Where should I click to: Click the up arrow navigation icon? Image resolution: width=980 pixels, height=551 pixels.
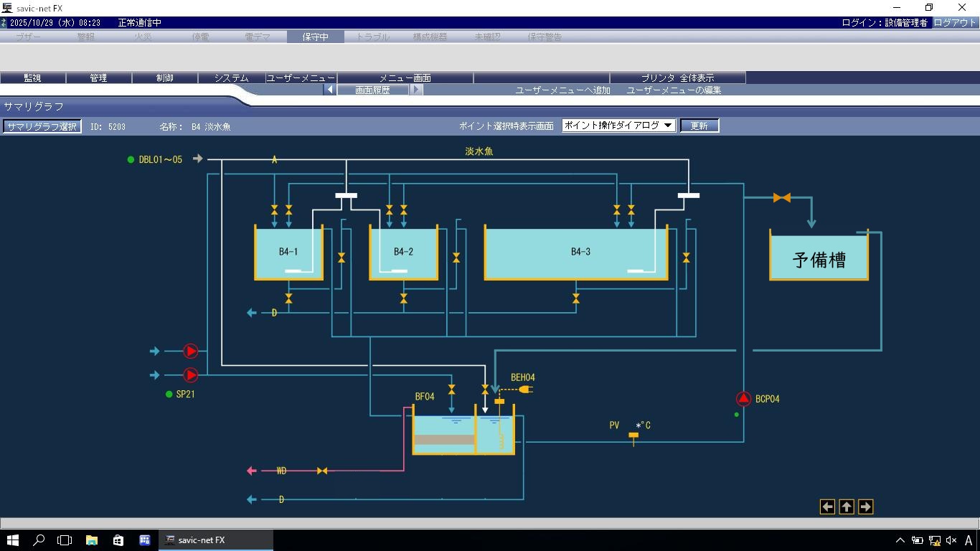[847, 507]
